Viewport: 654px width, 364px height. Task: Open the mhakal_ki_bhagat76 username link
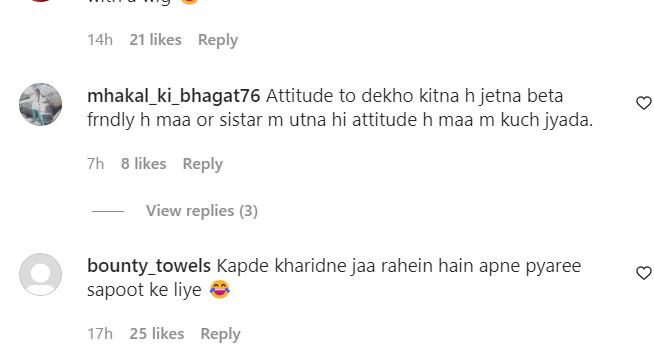(x=174, y=96)
